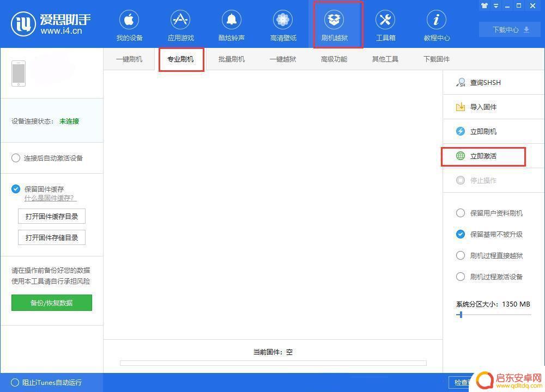Enable 阻止iTunes自动运行 option
The width and height of the screenshot is (545, 392).
pyautogui.click(x=15, y=382)
